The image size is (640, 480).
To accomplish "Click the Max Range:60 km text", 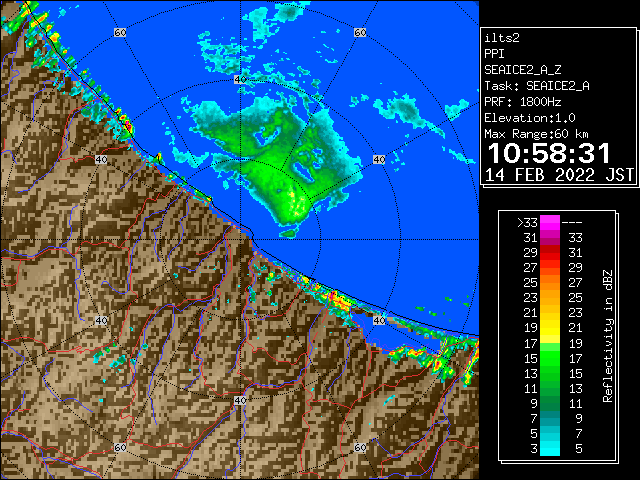I will click(537, 134).
